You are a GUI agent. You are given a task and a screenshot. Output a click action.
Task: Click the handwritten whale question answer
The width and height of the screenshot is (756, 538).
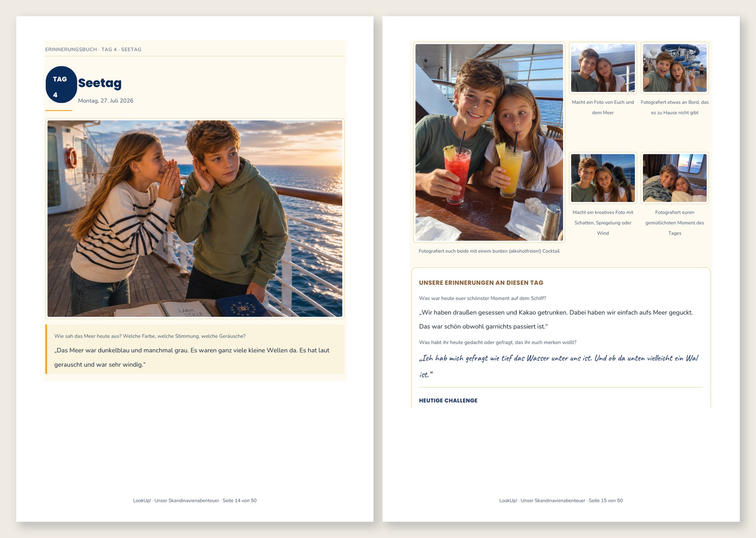coord(559,366)
